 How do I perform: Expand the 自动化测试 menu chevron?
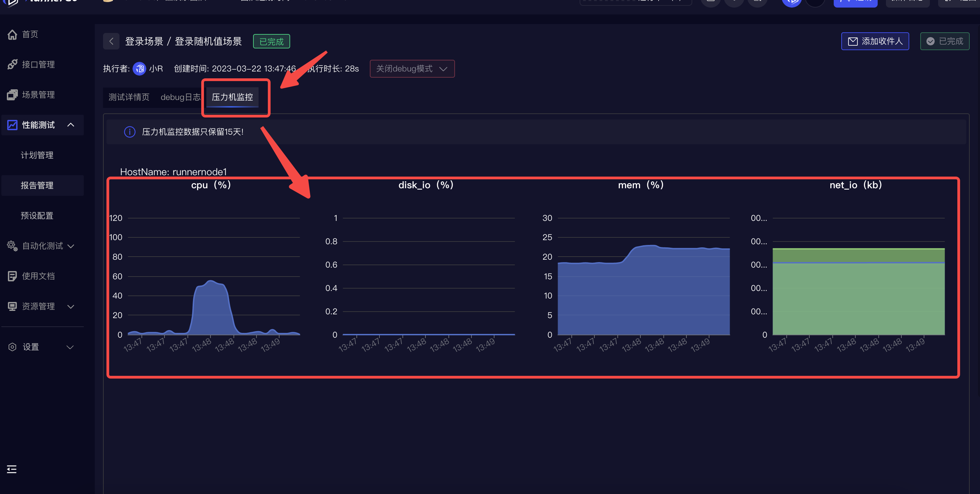point(71,246)
